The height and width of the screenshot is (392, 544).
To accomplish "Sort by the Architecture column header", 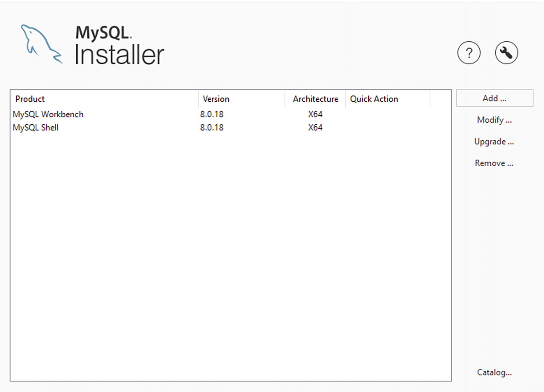I will [315, 99].
